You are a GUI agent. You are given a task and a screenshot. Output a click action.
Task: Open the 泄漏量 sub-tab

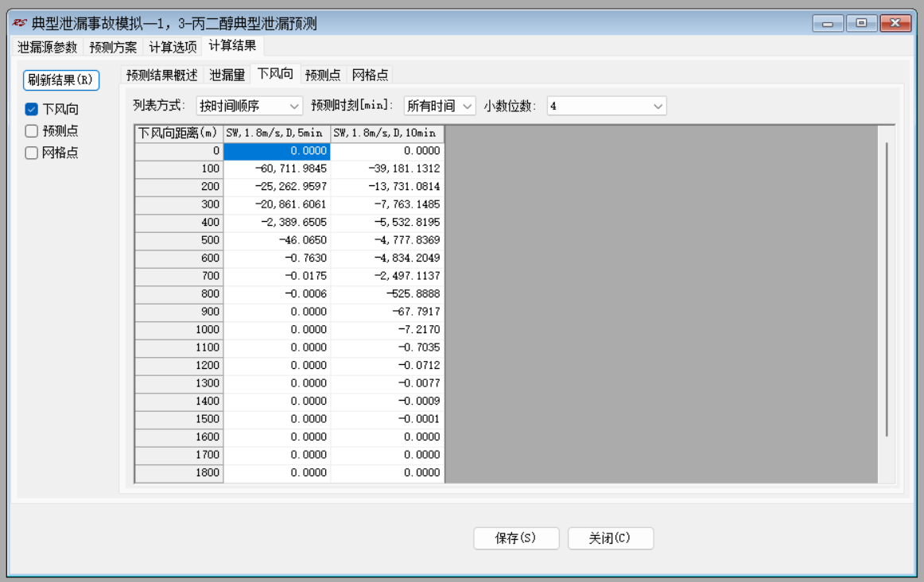click(x=227, y=76)
